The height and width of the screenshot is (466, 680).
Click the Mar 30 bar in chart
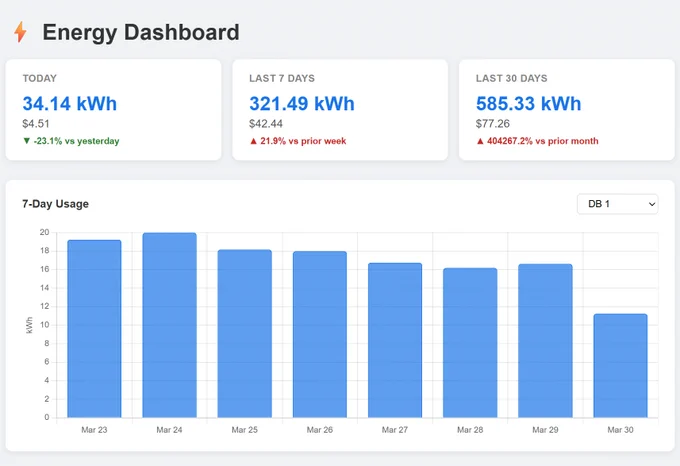pyautogui.click(x=621, y=365)
